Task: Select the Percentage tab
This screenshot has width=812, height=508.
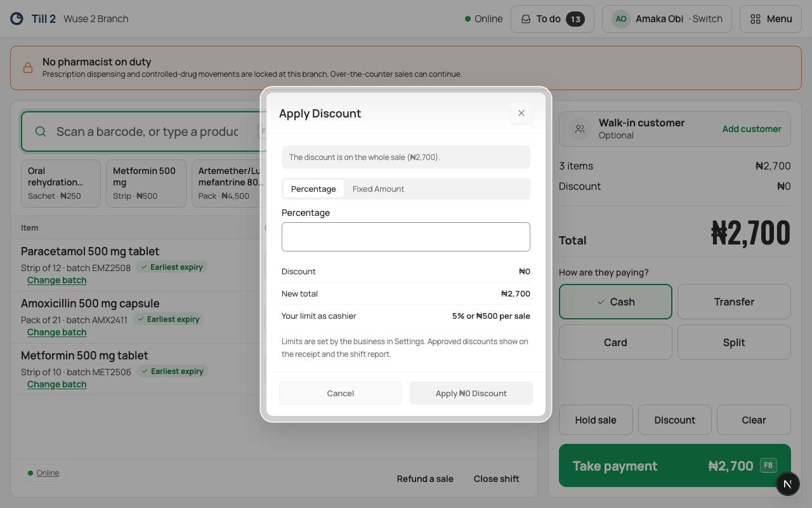Action: coord(313,189)
